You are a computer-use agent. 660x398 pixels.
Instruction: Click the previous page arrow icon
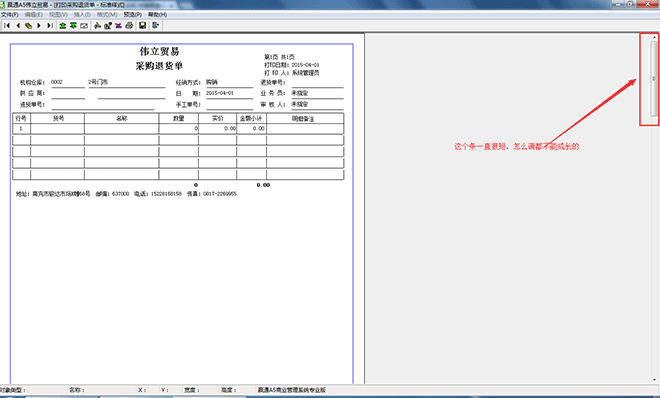point(18,26)
